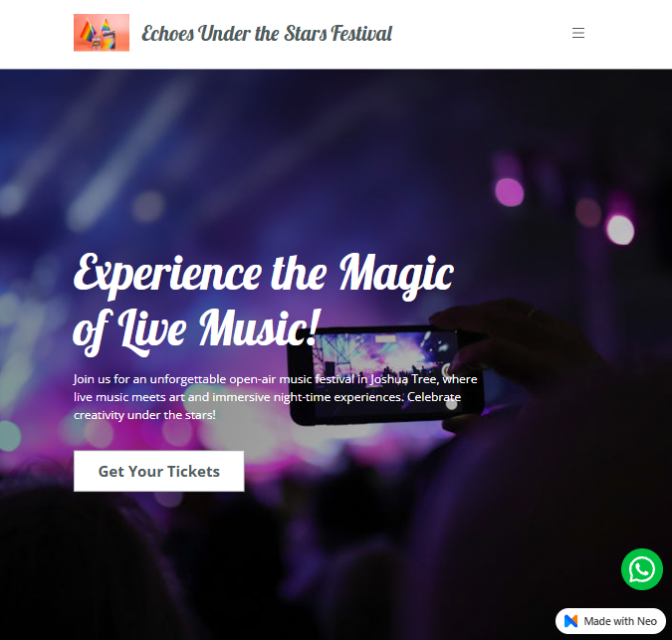Click the festival logo with rainbow flags
This screenshot has width=672, height=640.
pyautogui.click(x=102, y=33)
